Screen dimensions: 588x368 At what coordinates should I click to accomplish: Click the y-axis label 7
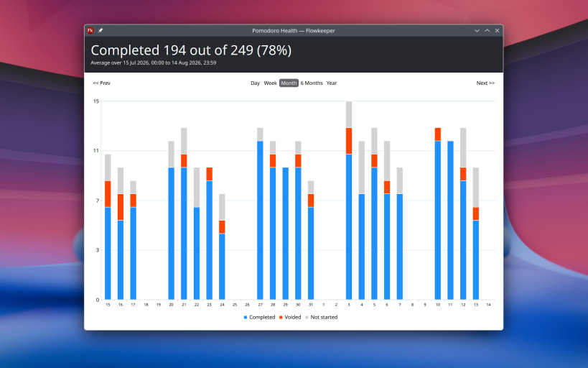(98, 201)
